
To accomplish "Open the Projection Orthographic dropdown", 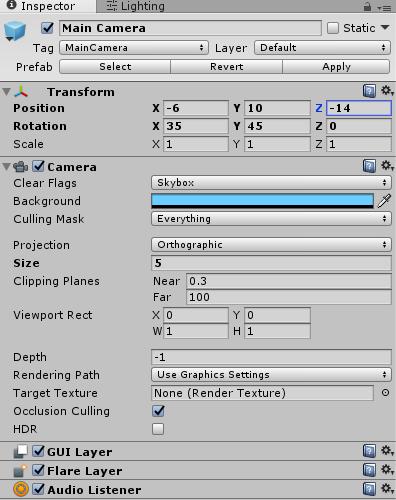I will (271, 245).
